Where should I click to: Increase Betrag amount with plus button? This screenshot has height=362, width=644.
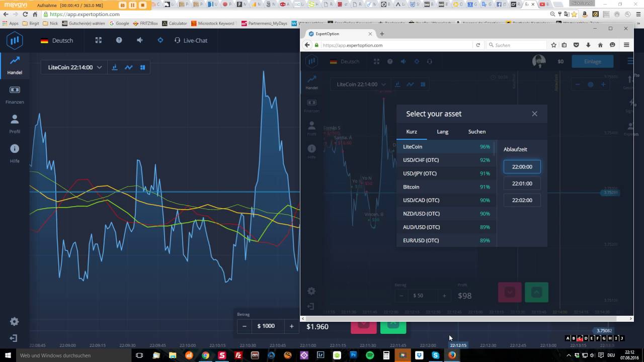tap(291, 326)
